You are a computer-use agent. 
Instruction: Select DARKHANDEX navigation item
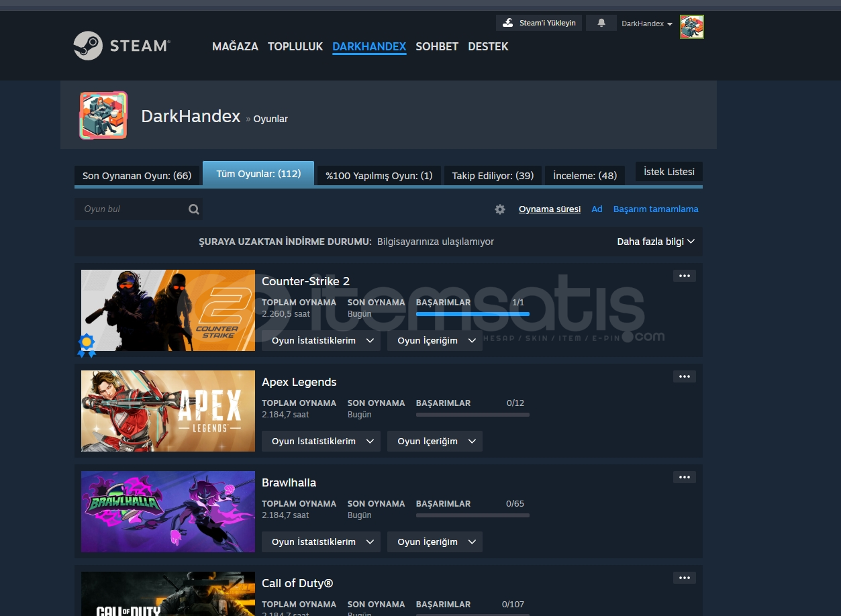[369, 46]
